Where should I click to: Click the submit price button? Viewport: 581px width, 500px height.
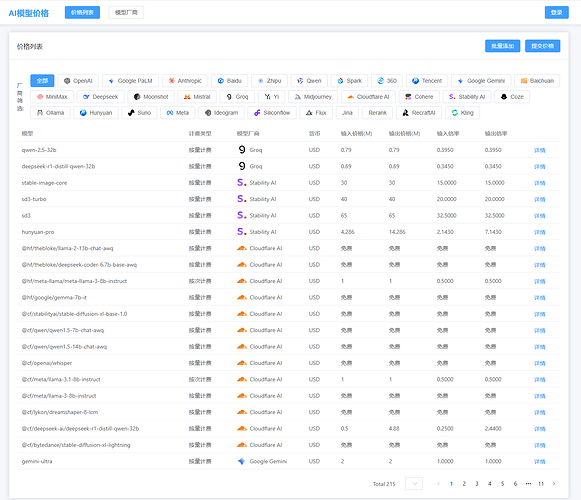tap(542, 46)
